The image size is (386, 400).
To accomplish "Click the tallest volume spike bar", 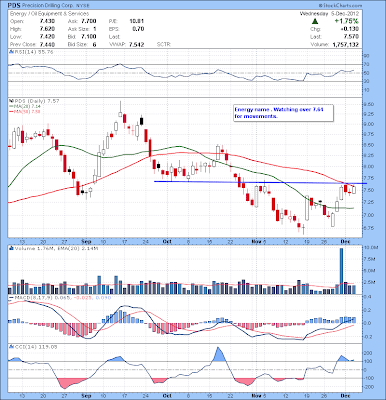I will (x=341, y=271).
